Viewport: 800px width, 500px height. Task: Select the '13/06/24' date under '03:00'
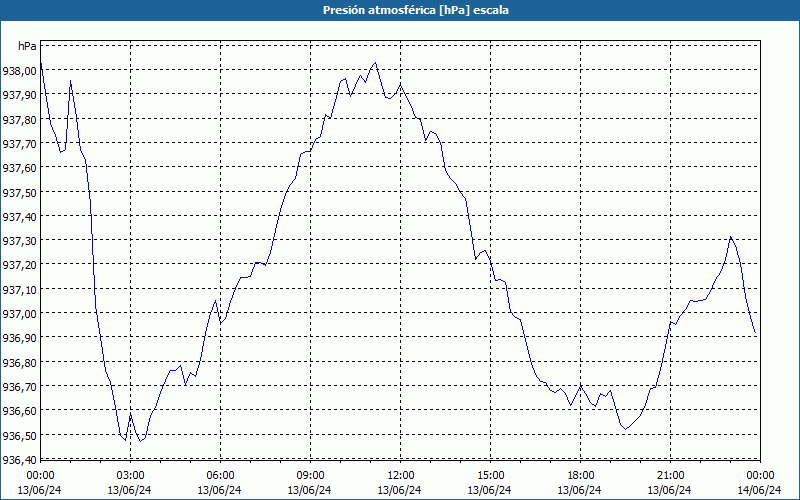130,490
